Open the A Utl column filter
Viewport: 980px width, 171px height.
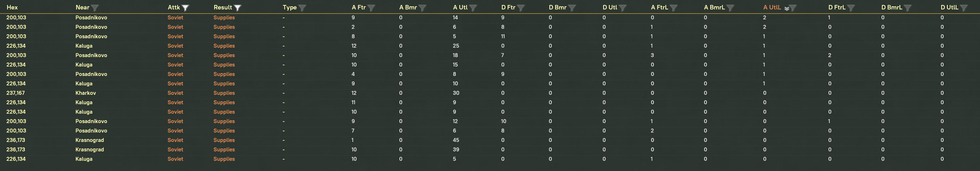coord(473,8)
